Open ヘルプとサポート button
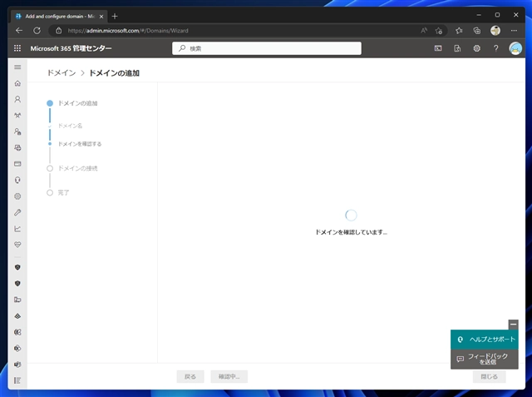The width and height of the screenshot is (532, 397). 485,340
